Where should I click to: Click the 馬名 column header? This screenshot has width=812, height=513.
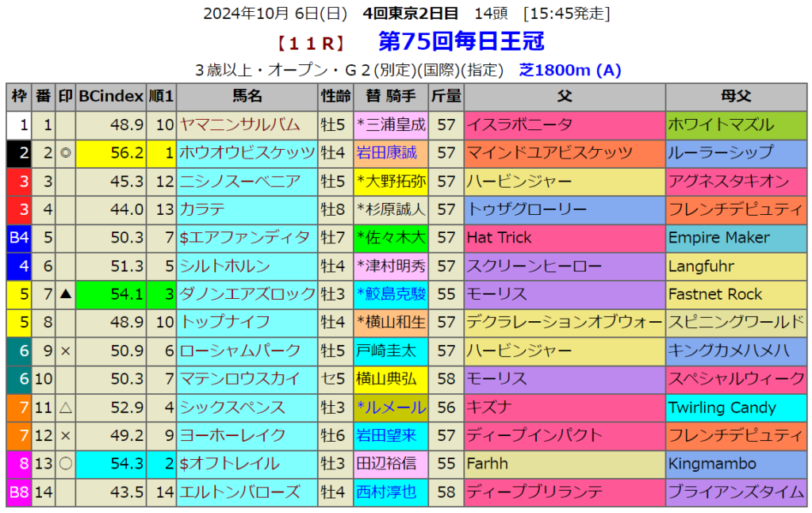click(x=247, y=97)
